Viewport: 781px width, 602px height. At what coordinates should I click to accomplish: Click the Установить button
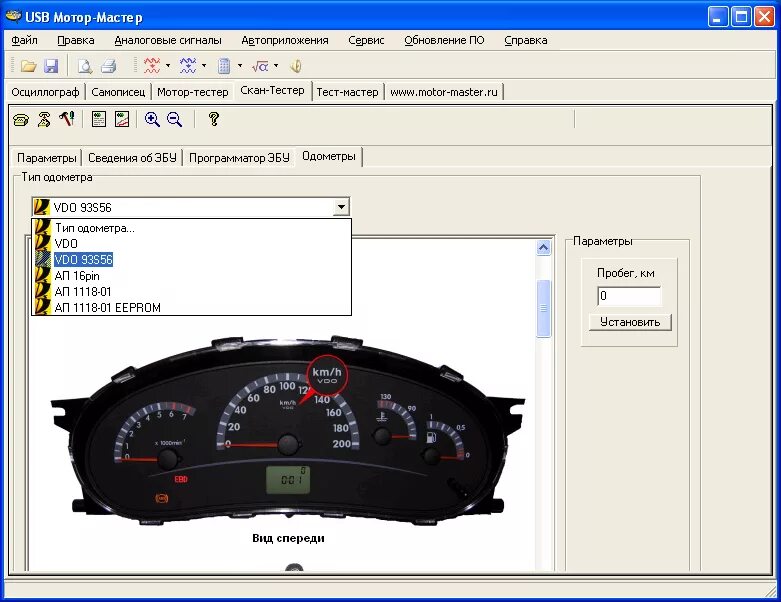(x=630, y=322)
